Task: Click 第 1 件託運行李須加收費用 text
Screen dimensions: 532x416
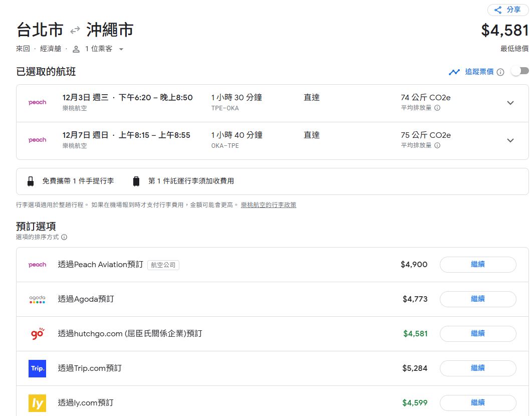Action: coord(191,181)
